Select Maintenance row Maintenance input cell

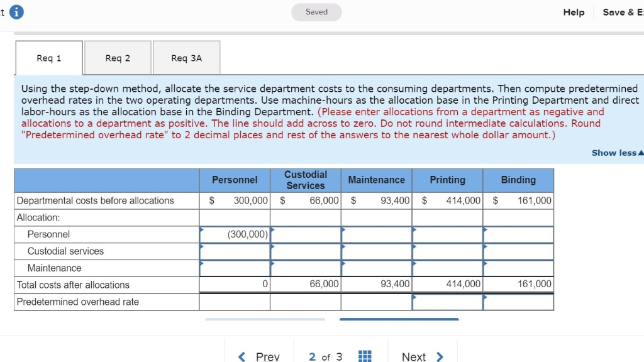pyautogui.click(x=377, y=268)
